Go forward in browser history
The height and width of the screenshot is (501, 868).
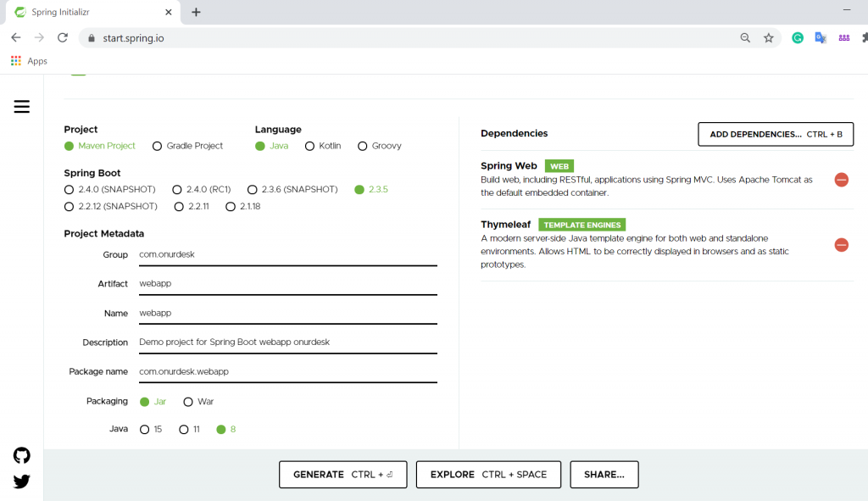click(x=39, y=37)
